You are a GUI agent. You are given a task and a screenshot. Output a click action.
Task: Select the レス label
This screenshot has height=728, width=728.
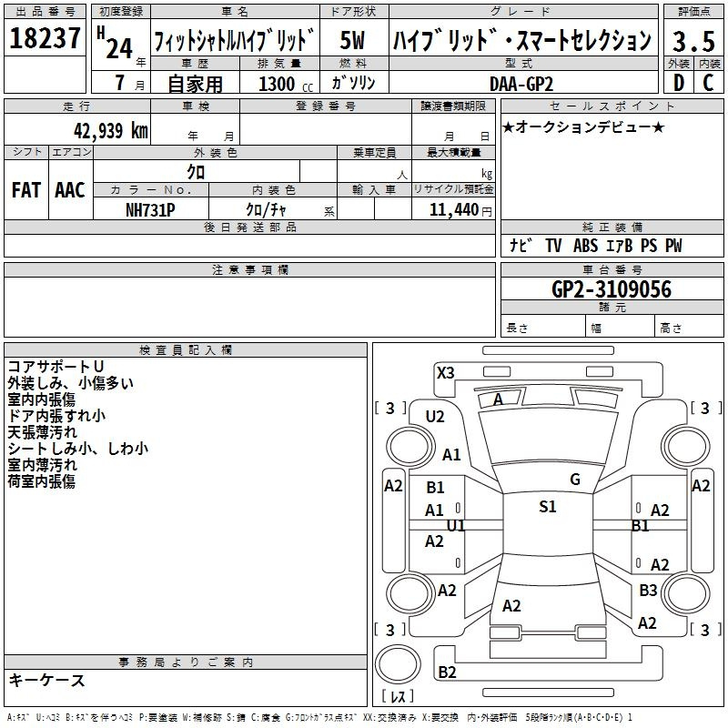(x=398, y=695)
